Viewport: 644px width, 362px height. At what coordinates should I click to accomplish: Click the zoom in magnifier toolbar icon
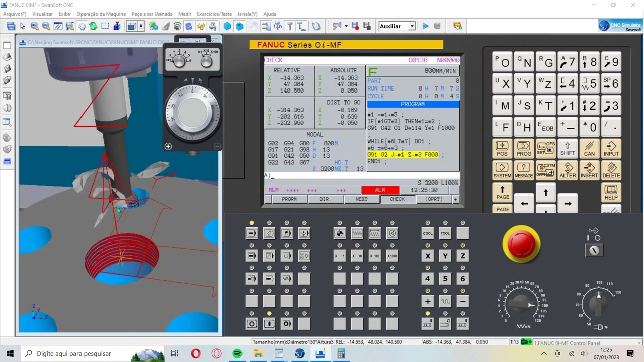[34, 26]
